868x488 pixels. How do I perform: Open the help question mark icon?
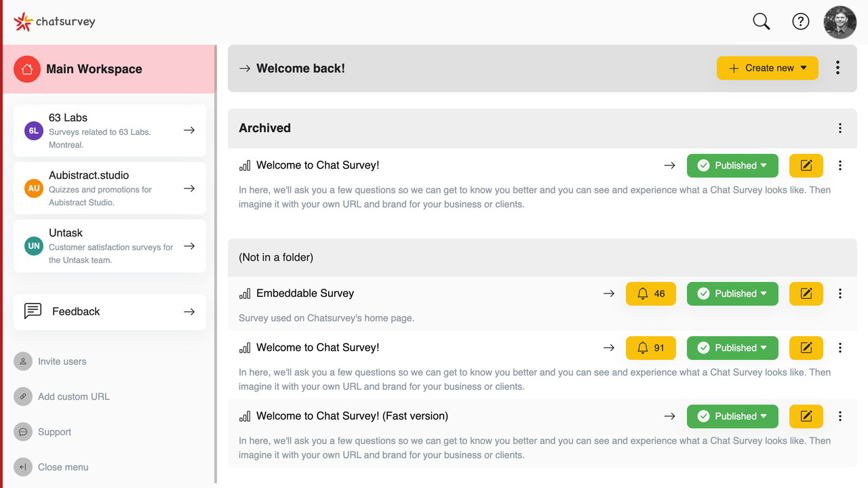(x=801, y=22)
